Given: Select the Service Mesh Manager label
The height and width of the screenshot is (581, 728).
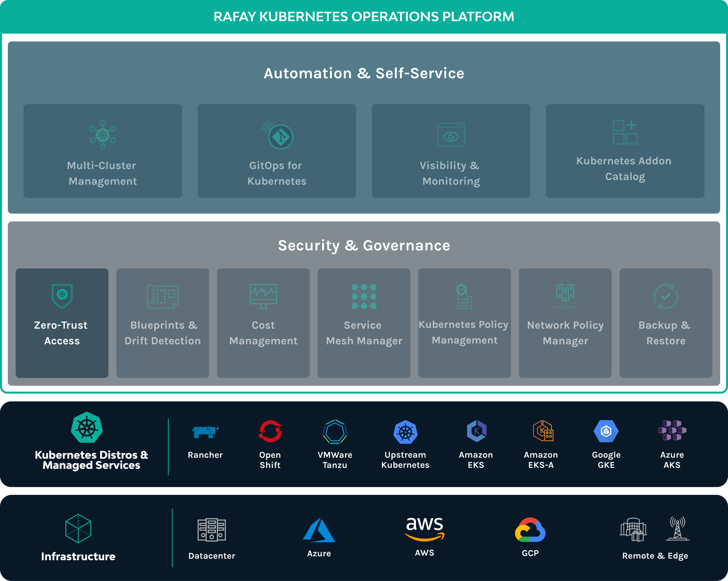Looking at the screenshot, I should tap(364, 333).
